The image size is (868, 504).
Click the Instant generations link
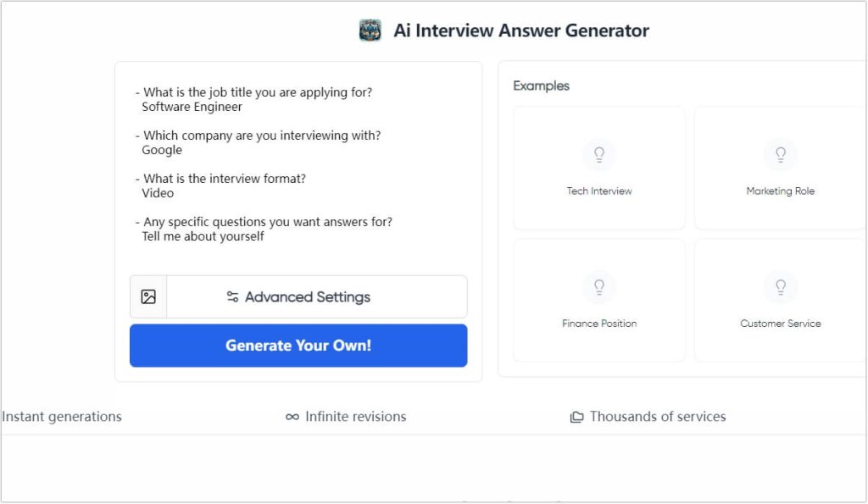pos(62,417)
